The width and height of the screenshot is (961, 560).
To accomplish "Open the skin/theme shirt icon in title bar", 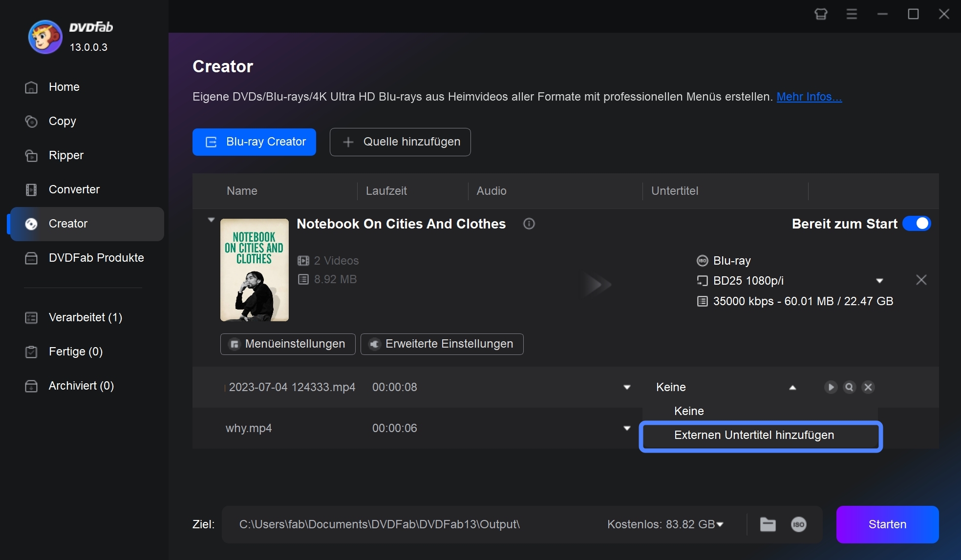I will point(821,14).
